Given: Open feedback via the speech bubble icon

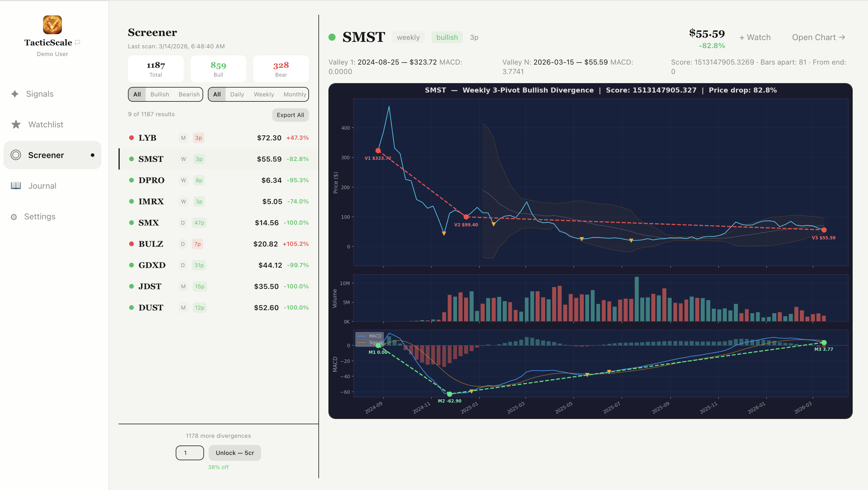Looking at the screenshot, I should point(78,42).
